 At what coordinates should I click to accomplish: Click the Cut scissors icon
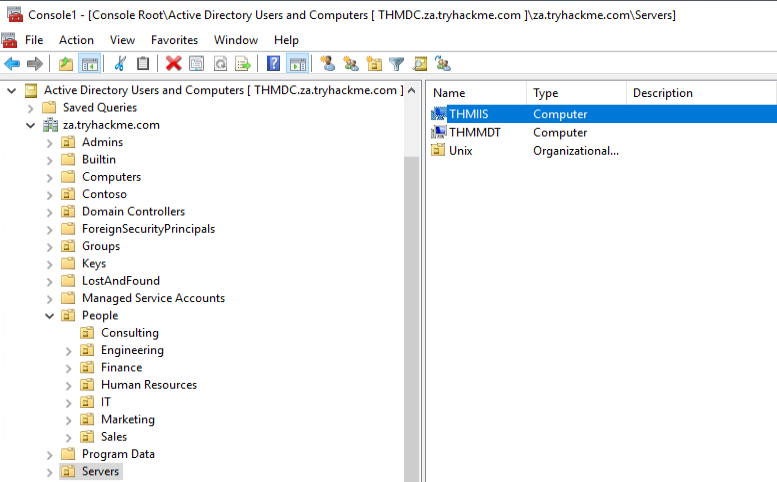pyautogui.click(x=119, y=64)
